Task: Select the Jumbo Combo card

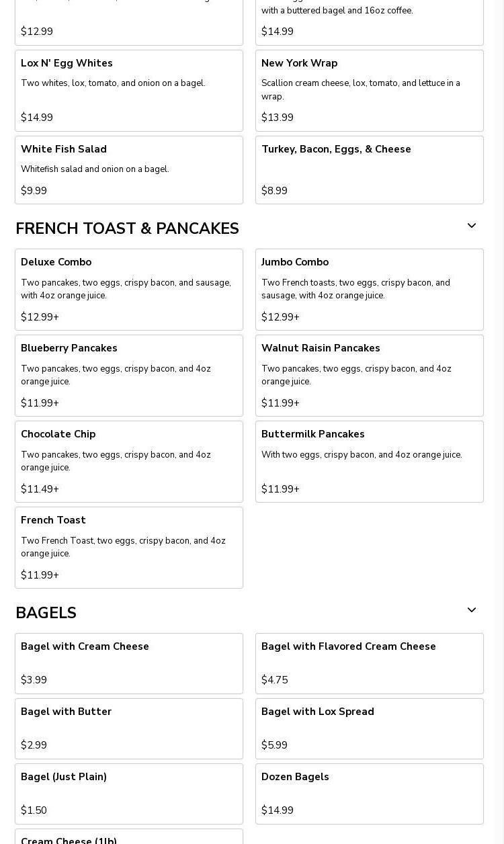Action: pyautogui.click(x=370, y=290)
